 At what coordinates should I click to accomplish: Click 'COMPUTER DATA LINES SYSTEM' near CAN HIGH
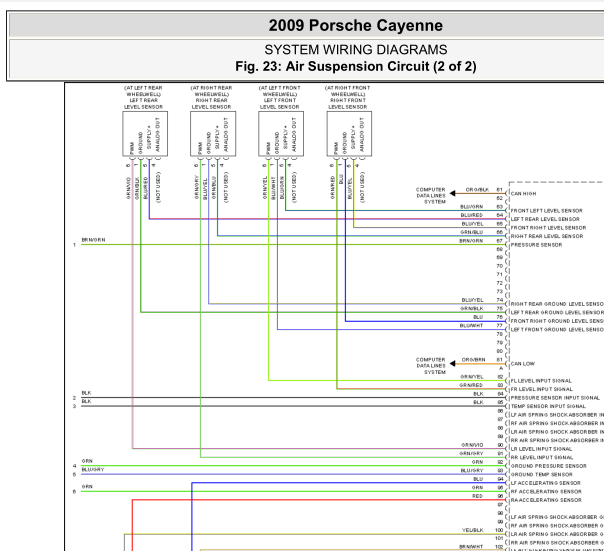click(431, 196)
